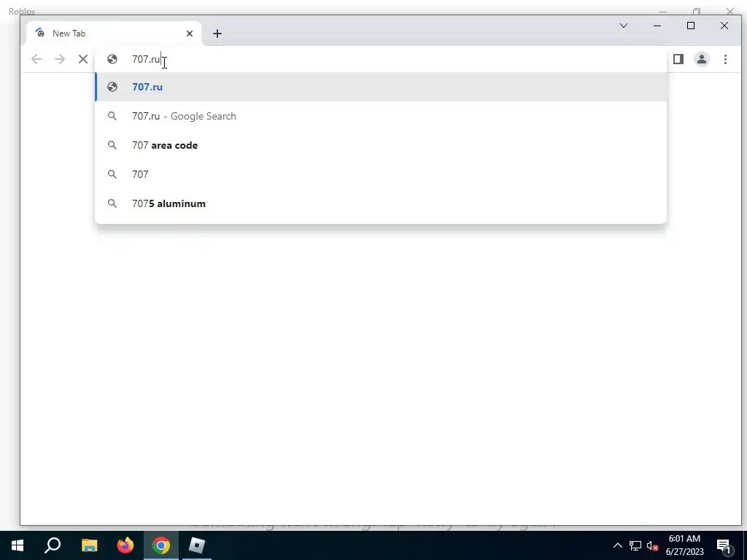This screenshot has height=560, width=747.
Task: Choose the '707 area code' suggestion
Action: pos(381,145)
